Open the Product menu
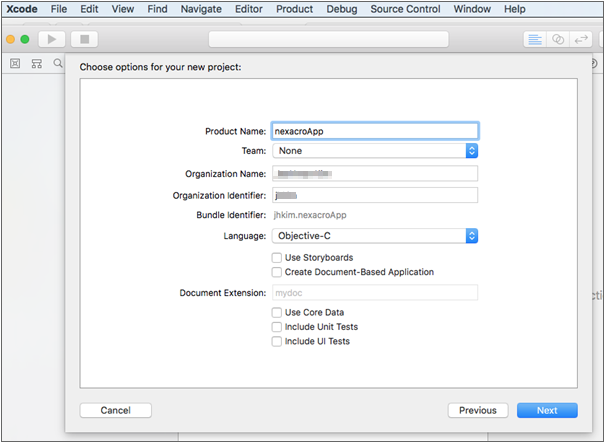Screen dimensions: 604x442 pos(294,9)
